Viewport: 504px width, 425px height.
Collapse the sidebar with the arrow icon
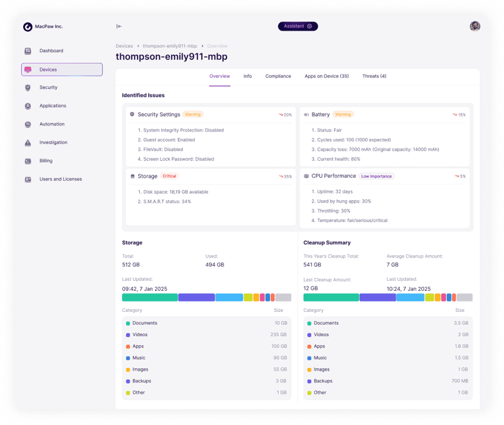tap(119, 26)
